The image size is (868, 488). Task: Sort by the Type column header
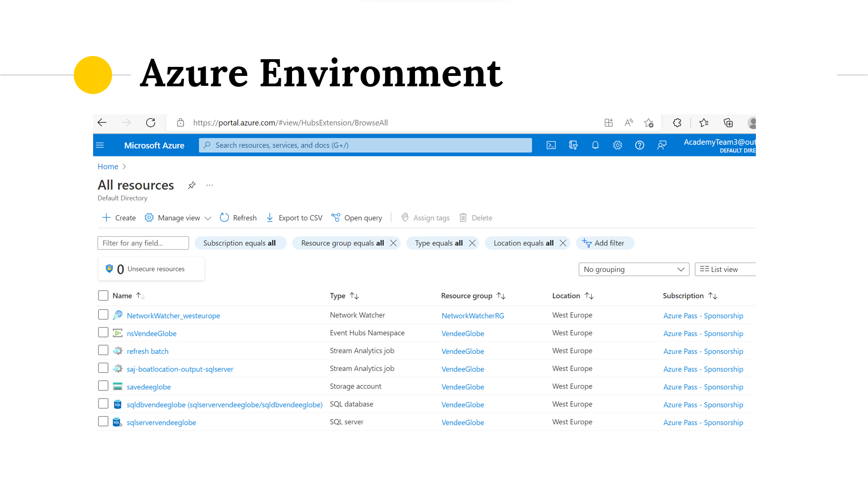coord(344,296)
